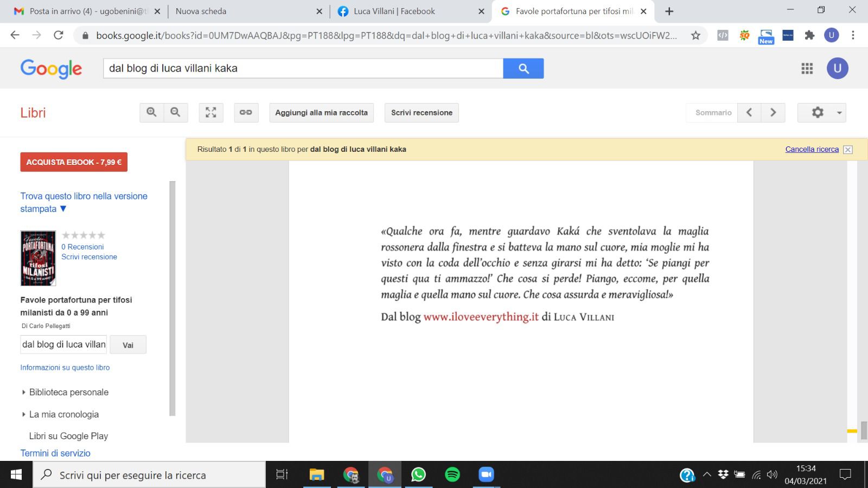
Task: Click Scrivi recensione button
Action: pyautogui.click(x=422, y=112)
